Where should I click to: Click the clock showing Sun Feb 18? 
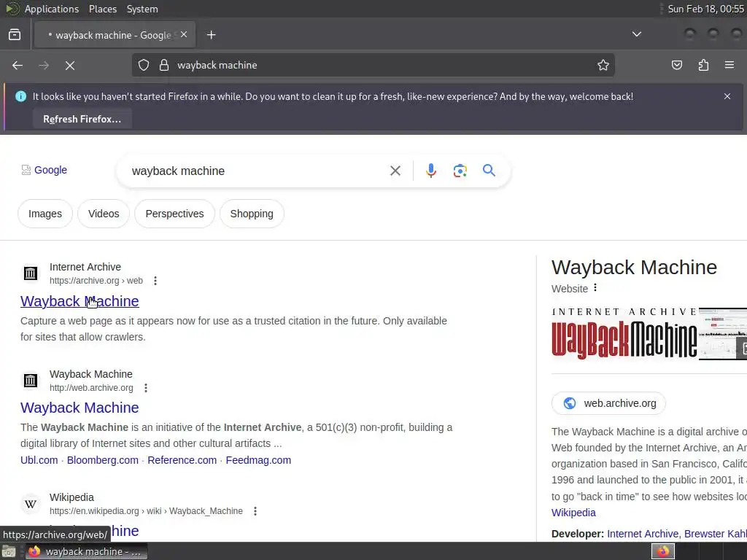click(x=705, y=9)
